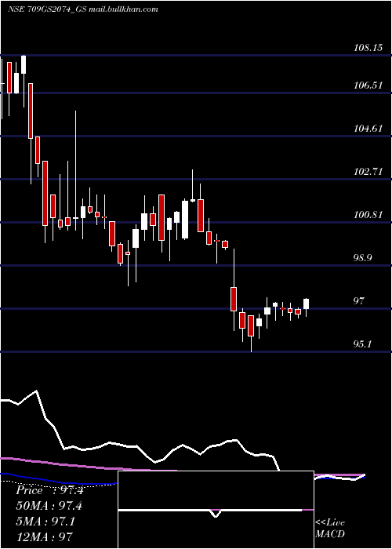Click the 50MA : 97.4 readout
Screen dimensions: 392x549
click(x=49, y=506)
